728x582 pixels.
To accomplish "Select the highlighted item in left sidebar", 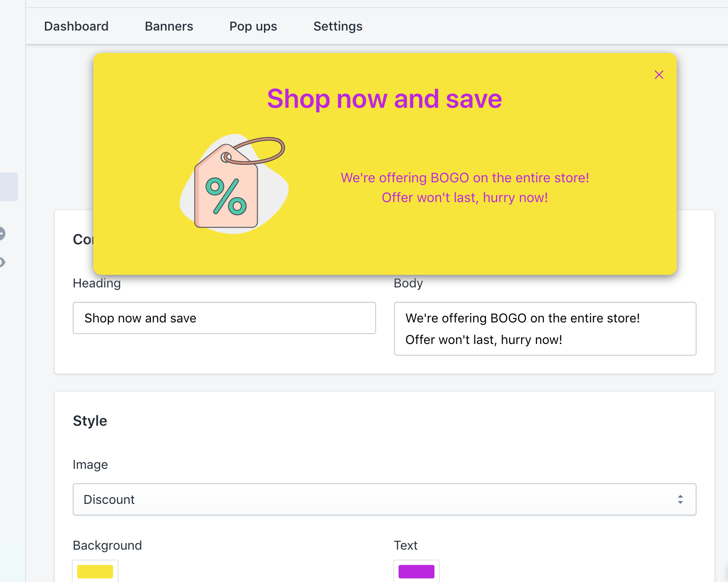I will click(x=9, y=187).
